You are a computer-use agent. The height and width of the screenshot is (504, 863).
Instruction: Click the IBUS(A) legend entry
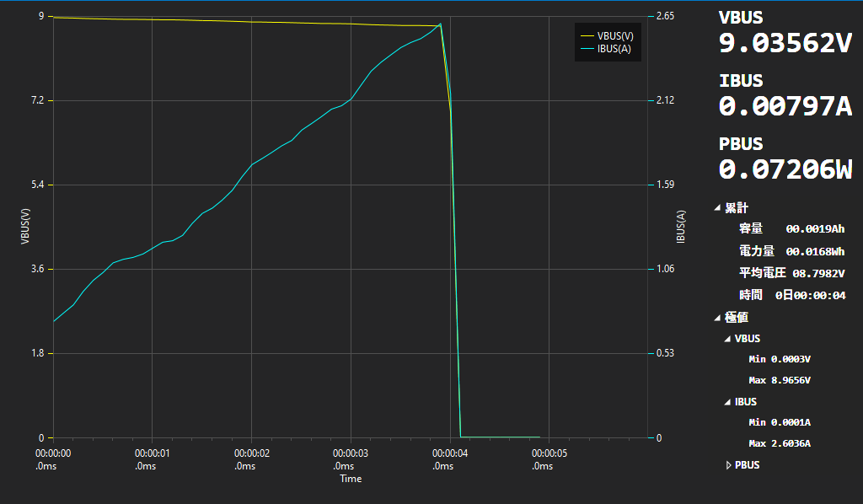coord(613,49)
